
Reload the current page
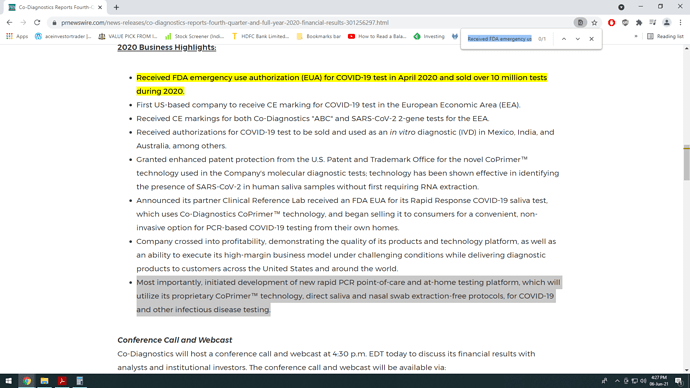click(x=37, y=22)
